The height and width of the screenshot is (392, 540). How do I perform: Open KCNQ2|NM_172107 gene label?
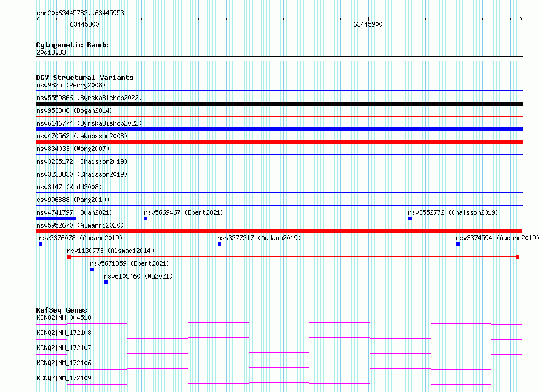pyautogui.click(x=64, y=348)
